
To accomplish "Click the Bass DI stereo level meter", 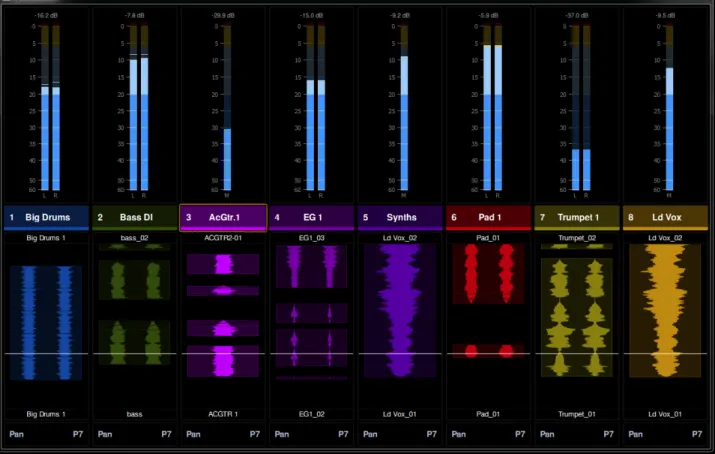I will (139, 108).
